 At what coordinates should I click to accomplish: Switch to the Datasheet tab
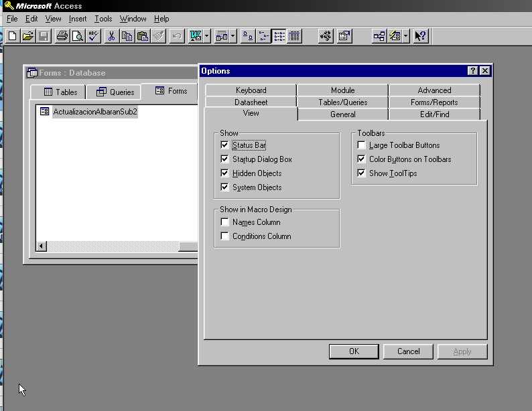click(x=251, y=102)
